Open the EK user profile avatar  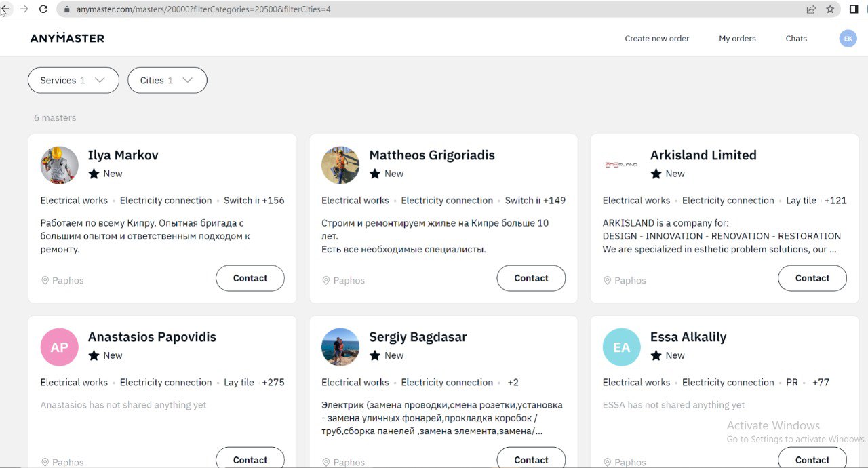tap(848, 39)
